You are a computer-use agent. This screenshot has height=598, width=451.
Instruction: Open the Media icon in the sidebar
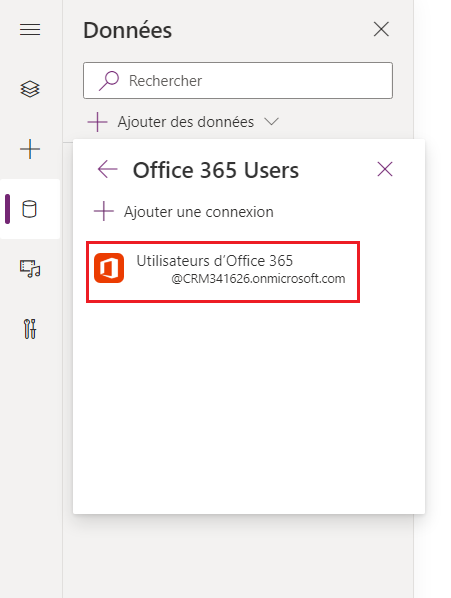tap(30, 269)
